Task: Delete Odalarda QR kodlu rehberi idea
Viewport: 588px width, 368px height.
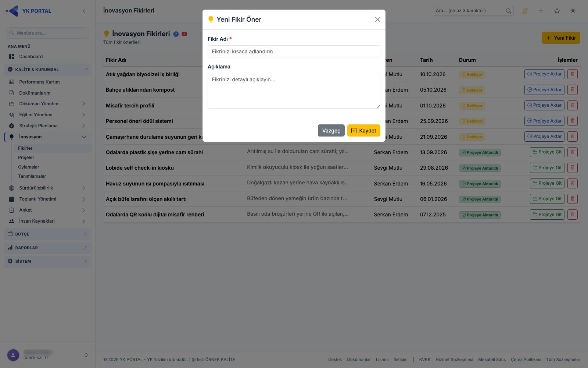Action: point(572,215)
